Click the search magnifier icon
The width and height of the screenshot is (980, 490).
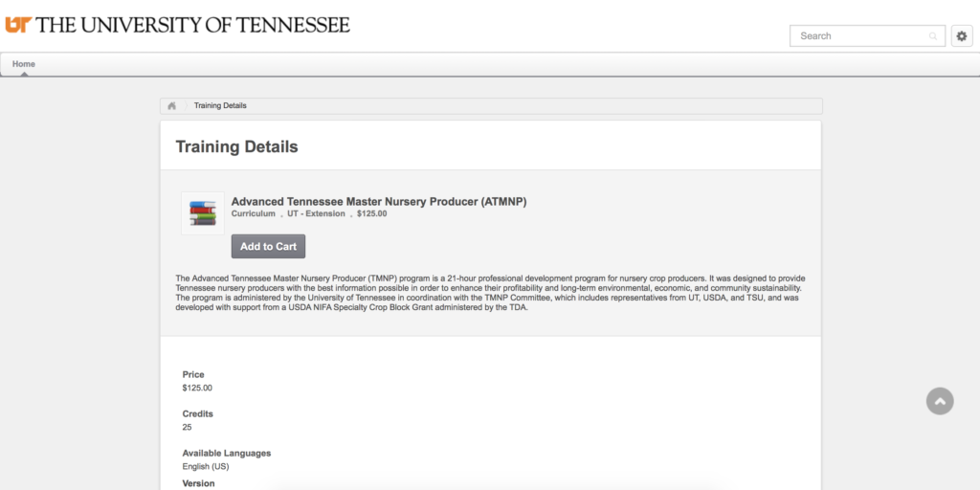point(933,36)
